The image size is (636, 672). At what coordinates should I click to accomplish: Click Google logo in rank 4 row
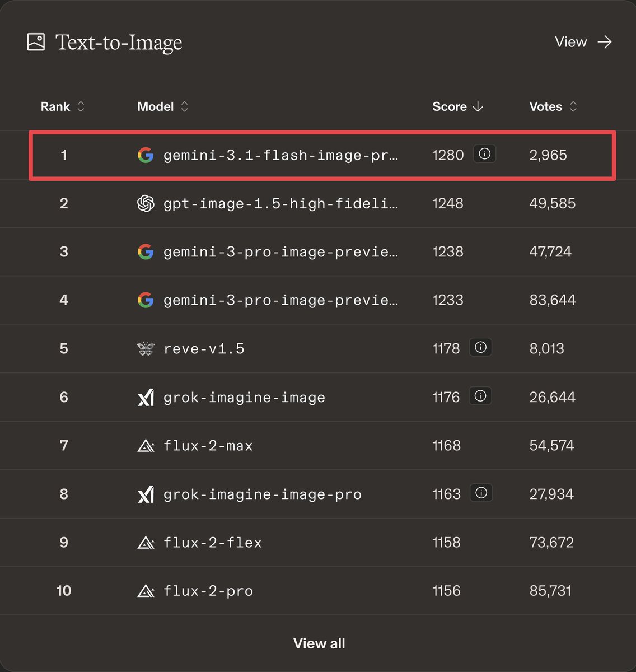point(146,300)
